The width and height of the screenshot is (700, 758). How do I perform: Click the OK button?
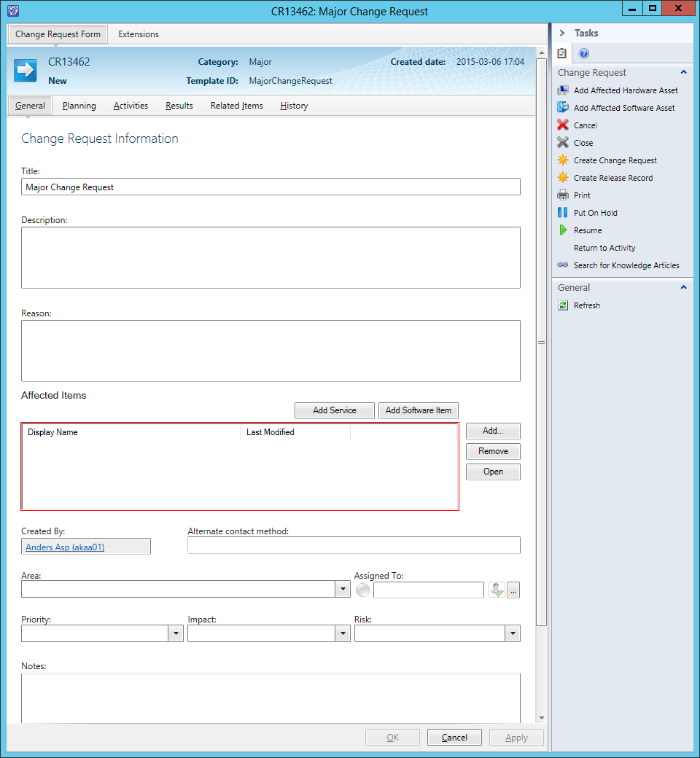click(392, 737)
